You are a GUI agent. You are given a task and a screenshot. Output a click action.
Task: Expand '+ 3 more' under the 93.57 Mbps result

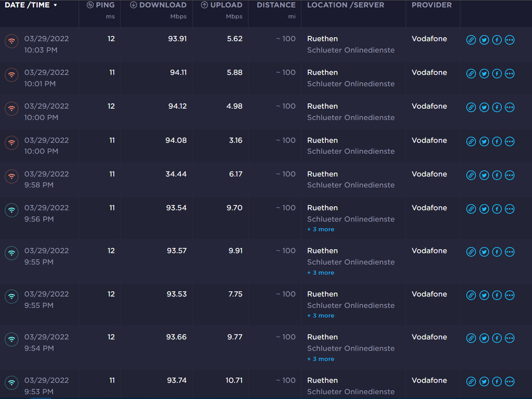pos(321,273)
